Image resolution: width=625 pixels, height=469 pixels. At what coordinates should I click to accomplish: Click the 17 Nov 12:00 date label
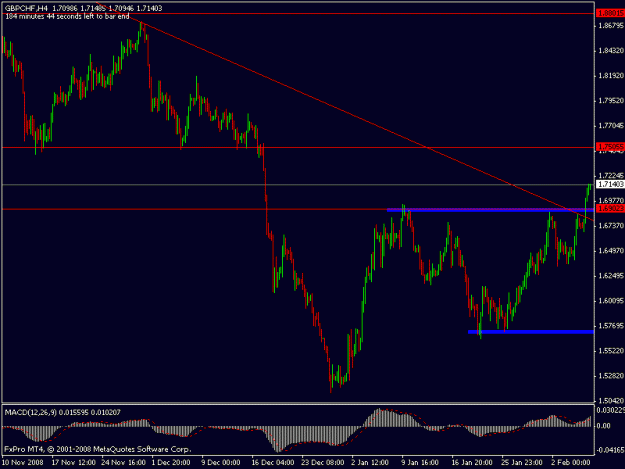73,463
